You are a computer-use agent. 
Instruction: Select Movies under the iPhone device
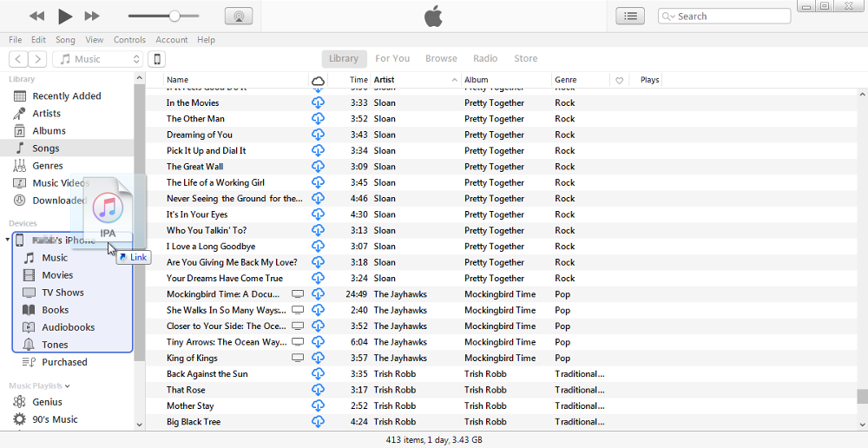pyautogui.click(x=57, y=275)
